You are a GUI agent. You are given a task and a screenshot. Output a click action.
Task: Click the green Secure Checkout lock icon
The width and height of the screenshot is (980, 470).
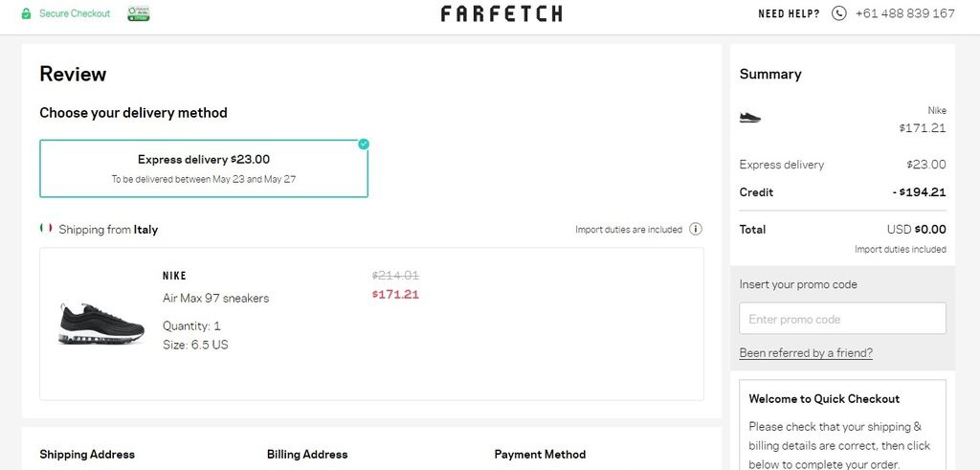point(26,13)
